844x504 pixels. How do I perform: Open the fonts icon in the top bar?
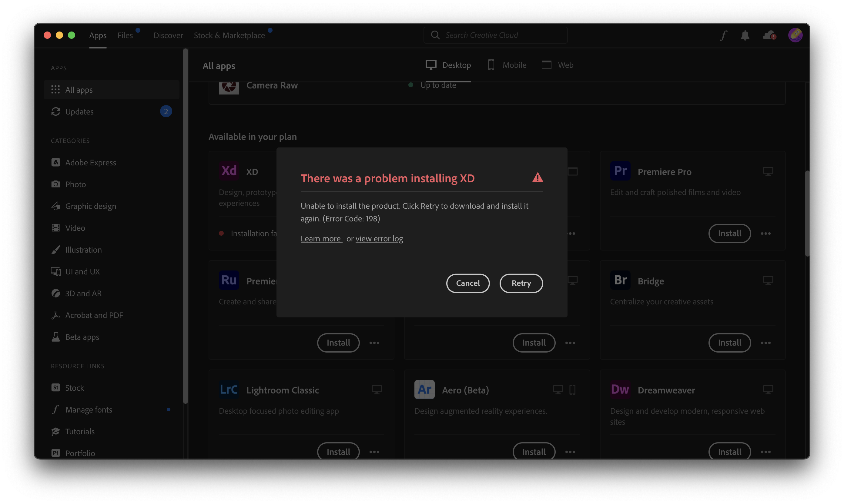pos(723,35)
